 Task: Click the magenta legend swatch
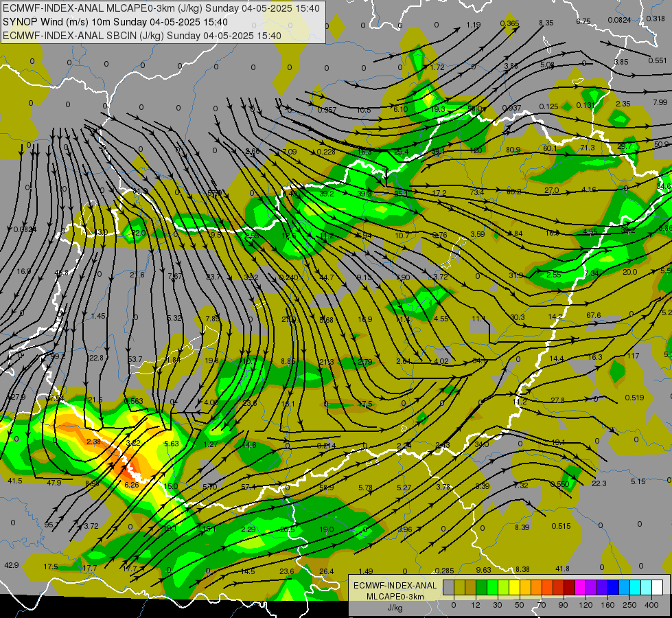click(581, 587)
